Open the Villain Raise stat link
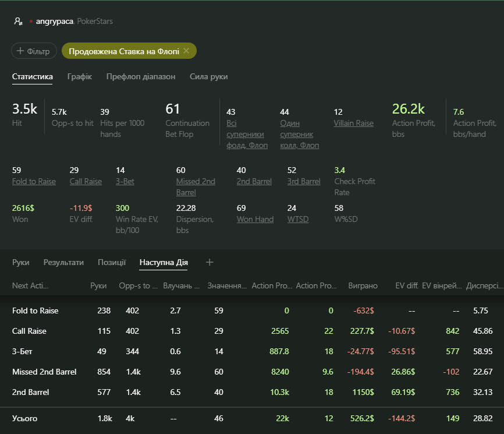Viewport: 504px width, 434px height. pyautogui.click(x=354, y=124)
